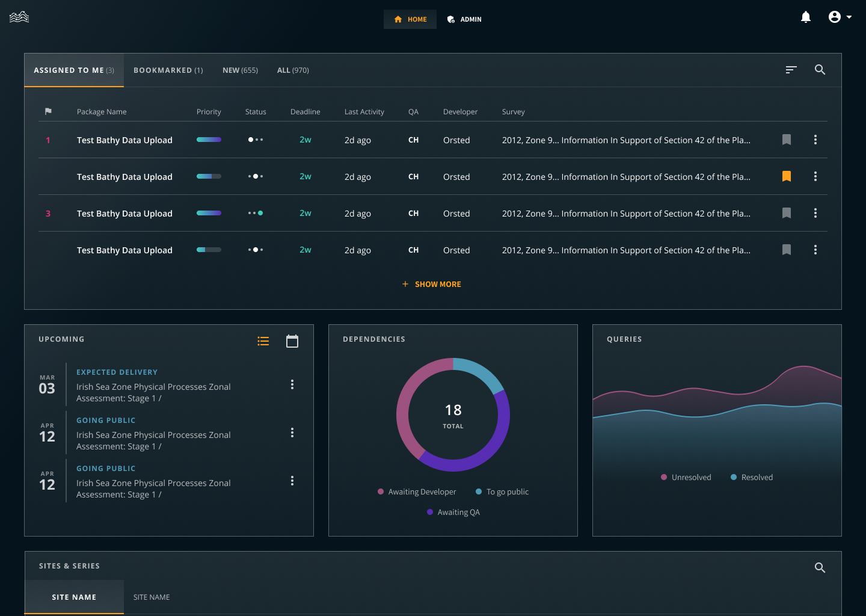Sort by the Deadline column header

305,112
